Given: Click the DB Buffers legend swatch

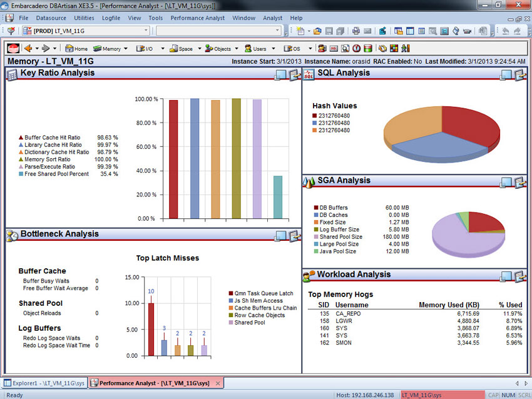Looking at the screenshot, I should tap(316, 208).
